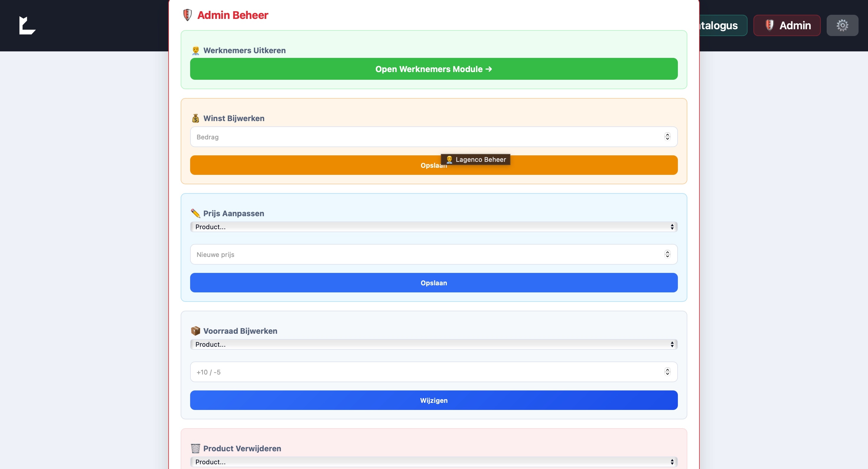Click the Prijs Aanpassen heading
This screenshot has width=868, height=469.
(234, 214)
